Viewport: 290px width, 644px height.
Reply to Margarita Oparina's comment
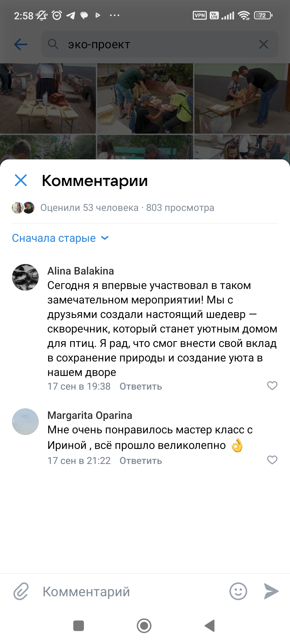coord(141,461)
